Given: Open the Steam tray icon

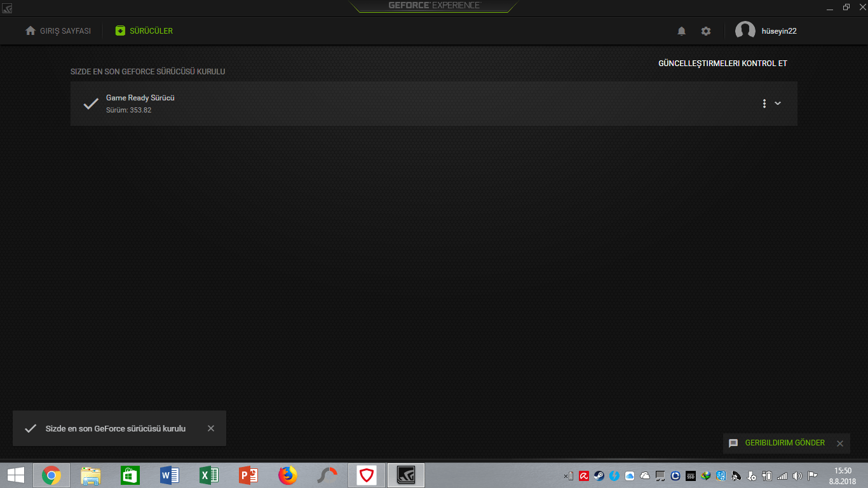Looking at the screenshot, I should pos(599,475).
